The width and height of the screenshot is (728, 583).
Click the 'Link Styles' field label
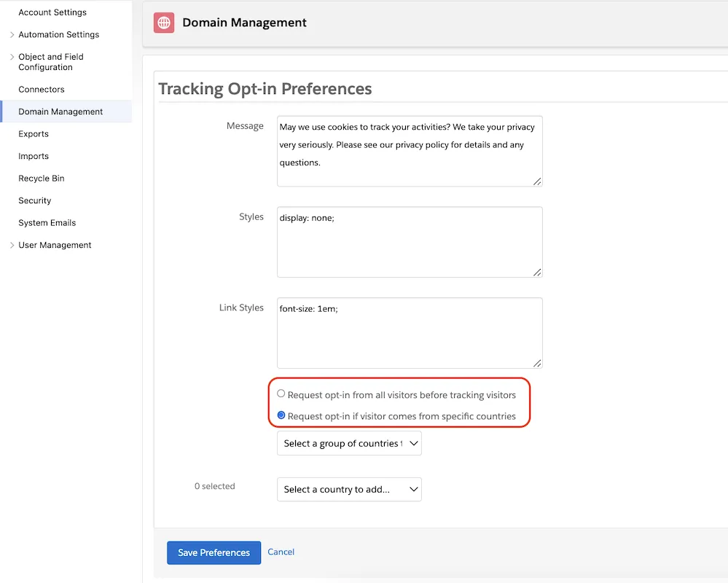pyautogui.click(x=241, y=308)
